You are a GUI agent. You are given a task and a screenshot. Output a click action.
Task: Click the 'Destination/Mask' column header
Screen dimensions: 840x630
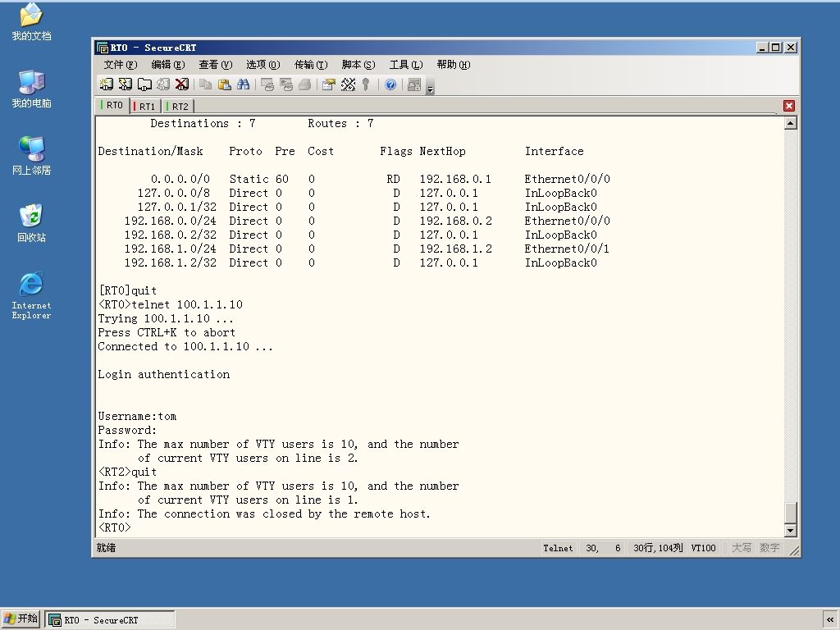click(151, 152)
